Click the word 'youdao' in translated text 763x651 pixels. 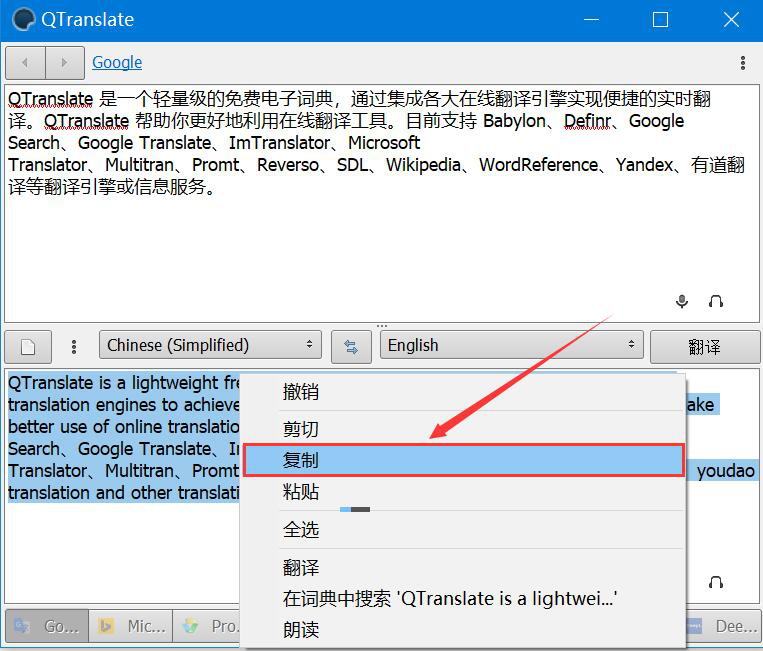tap(725, 471)
